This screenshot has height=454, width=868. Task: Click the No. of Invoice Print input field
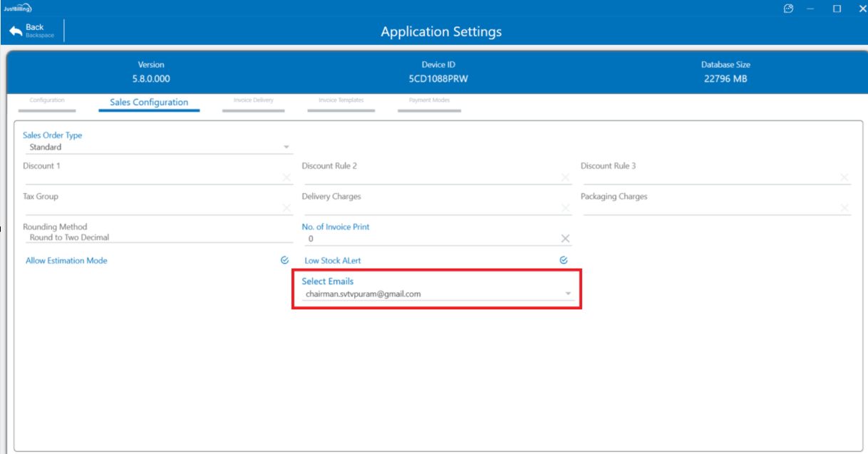pyautogui.click(x=428, y=239)
